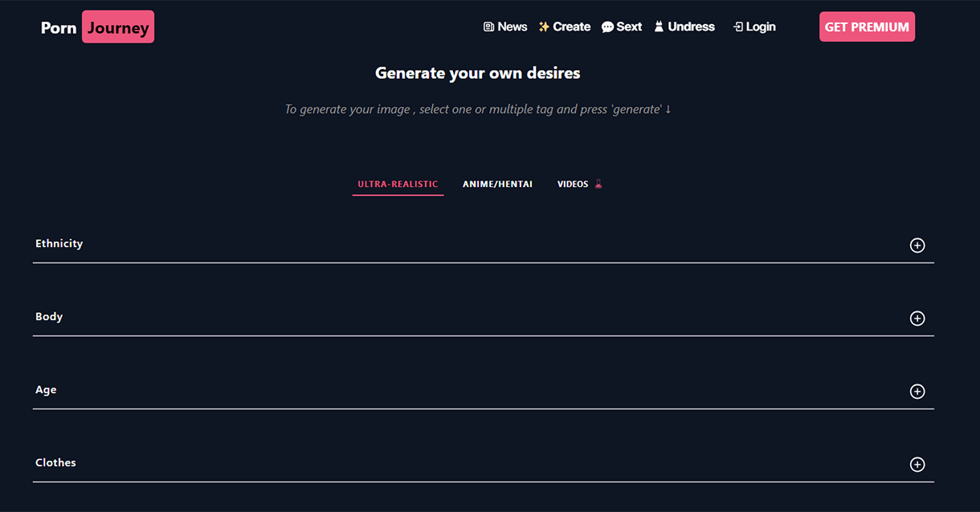The height and width of the screenshot is (512, 980).
Task: Open the News link in the navigation
Action: [512, 27]
